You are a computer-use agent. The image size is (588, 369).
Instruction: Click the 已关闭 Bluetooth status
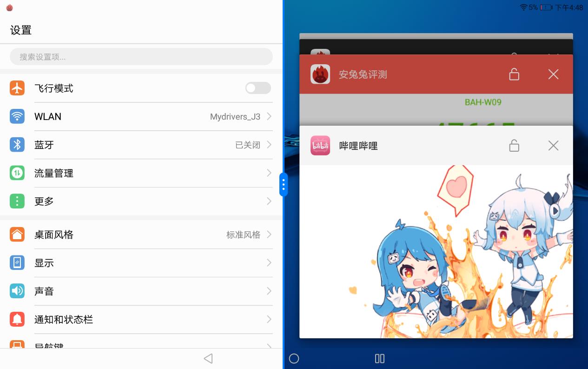248,145
